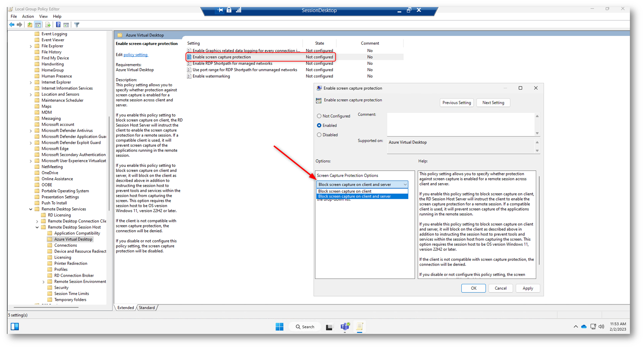Open the Widgets icon on taskbar
The image size is (644, 348).
point(15,327)
